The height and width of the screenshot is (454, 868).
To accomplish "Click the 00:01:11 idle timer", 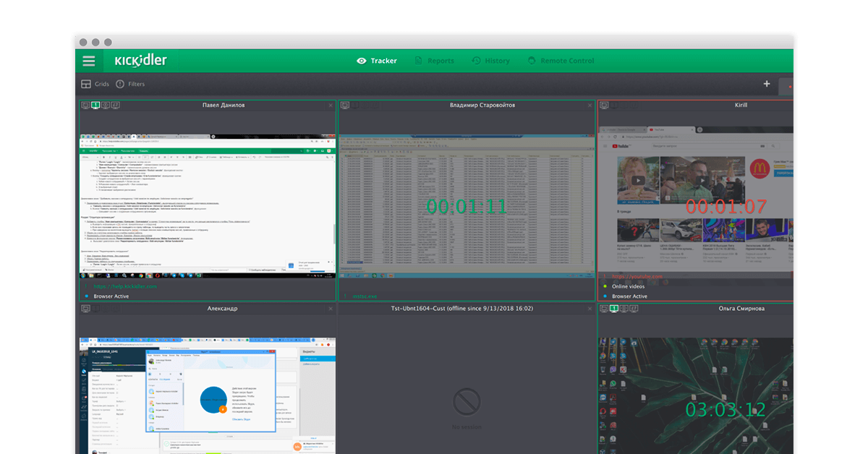I will 467,207.
